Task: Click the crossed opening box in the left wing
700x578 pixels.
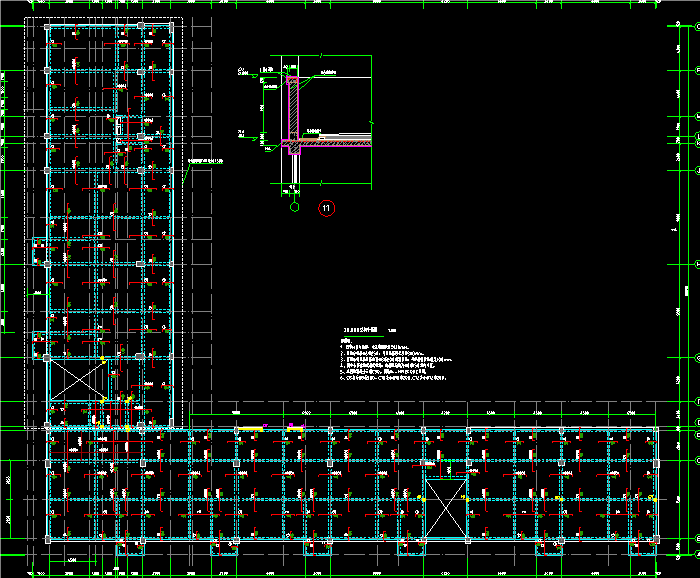Action: 79,380
